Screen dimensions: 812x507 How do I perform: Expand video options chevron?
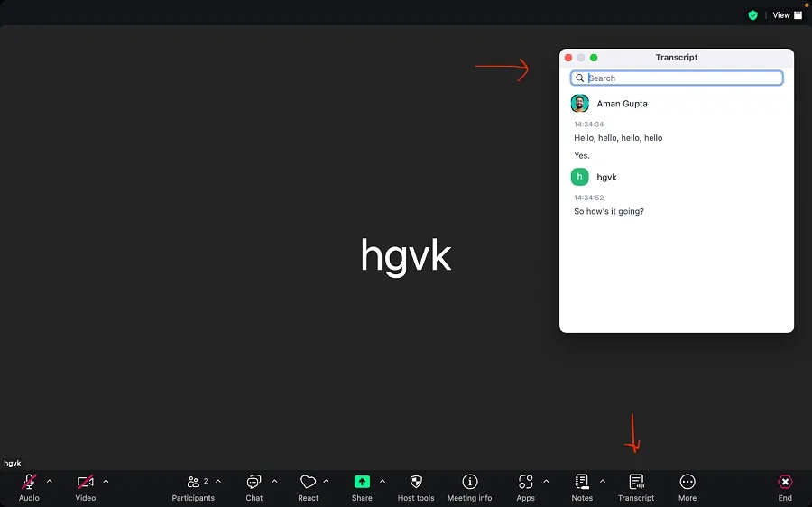[x=106, y=482]
